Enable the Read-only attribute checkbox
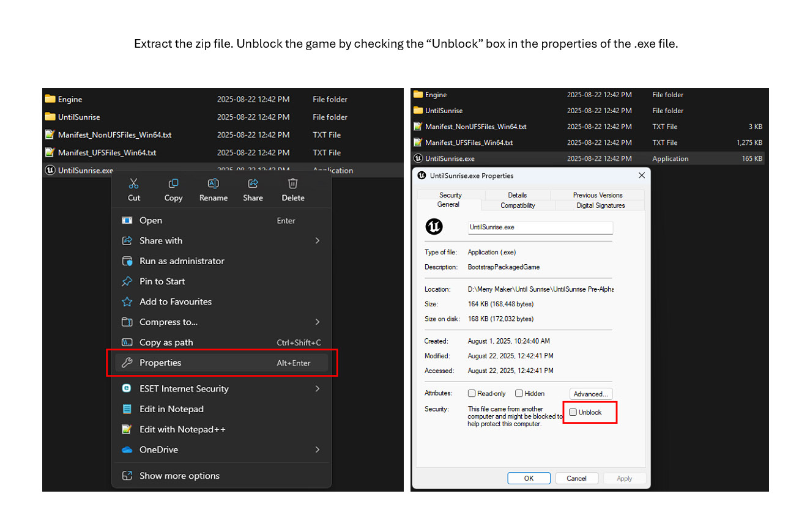This screenshot has height=532, width=810. pyautogui.click(x=472, y=394)
